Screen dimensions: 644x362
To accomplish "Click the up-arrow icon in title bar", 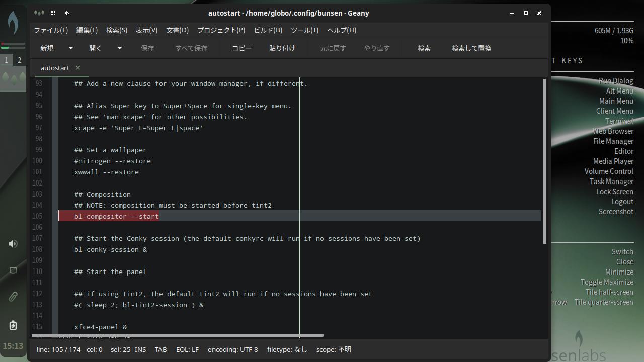I will 67,13.
